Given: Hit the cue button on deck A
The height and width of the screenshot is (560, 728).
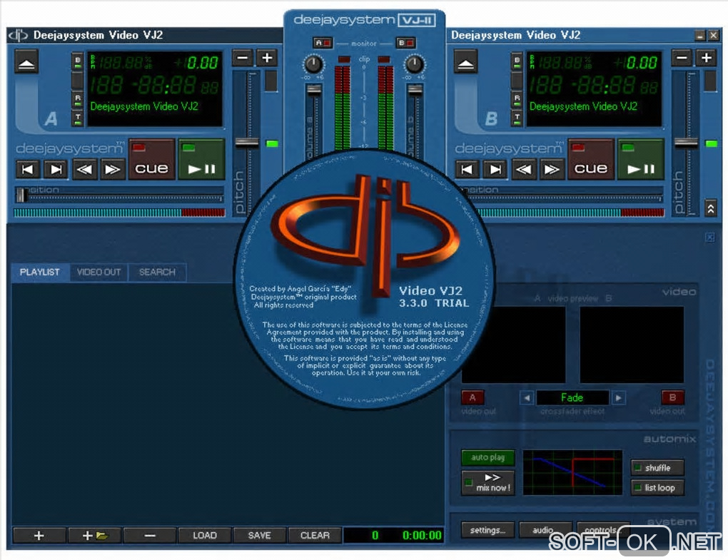Looking at the screenshot, I should tap(151, 159).
